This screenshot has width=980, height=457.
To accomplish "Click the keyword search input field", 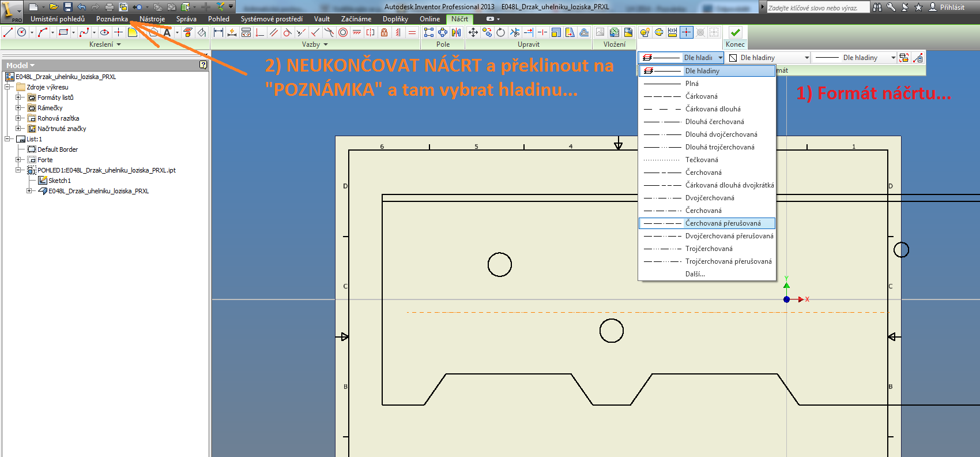I will [817, 8].
